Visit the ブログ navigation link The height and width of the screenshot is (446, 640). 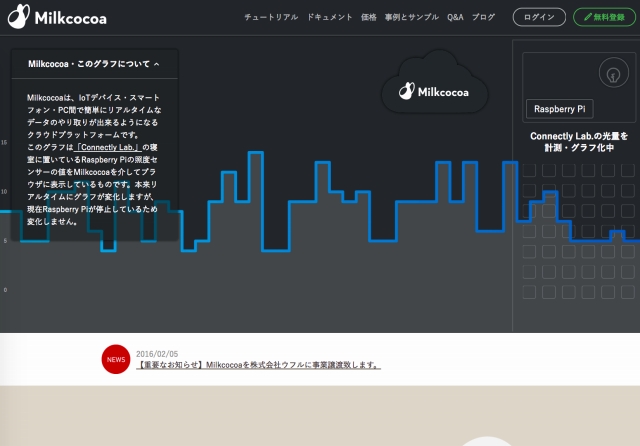pyautogui.click(x=483, y=17)
